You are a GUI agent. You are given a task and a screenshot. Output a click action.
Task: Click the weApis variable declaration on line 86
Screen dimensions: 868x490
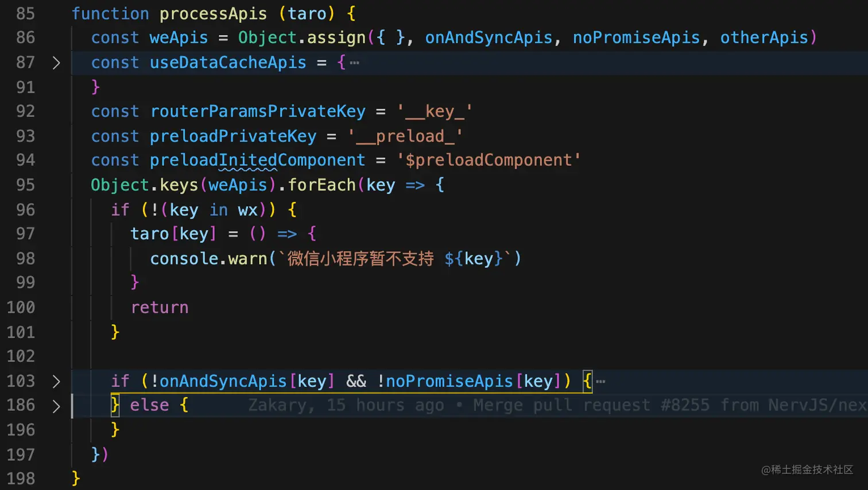click(179, 38)
